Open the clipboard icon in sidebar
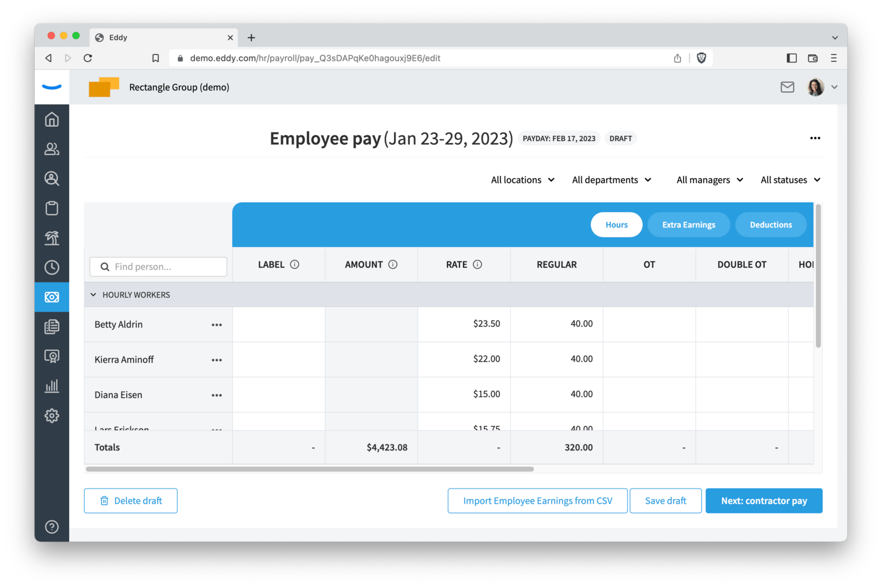 pyautogui.click(x=52, y=208)
